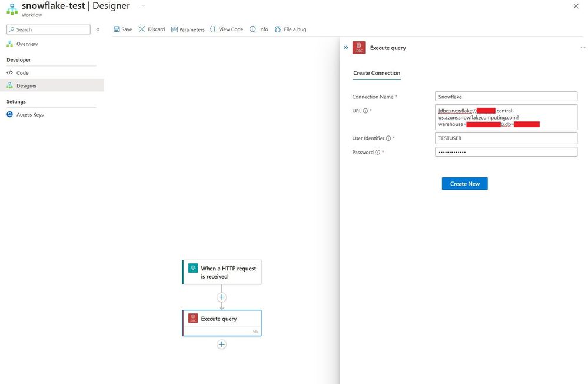This screenshot has width=588, height=384.
Task: Show info tooltip for URL
Action: tap(366, 111)
